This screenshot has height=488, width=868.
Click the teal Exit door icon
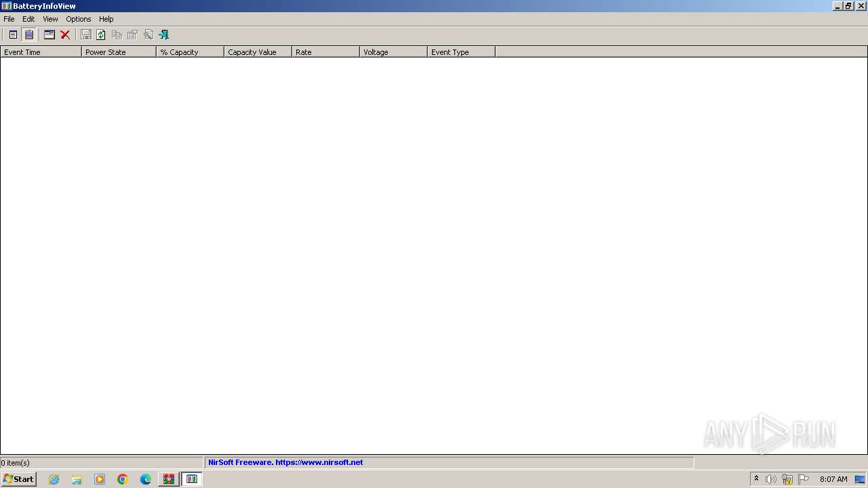(x=163, y=35)
